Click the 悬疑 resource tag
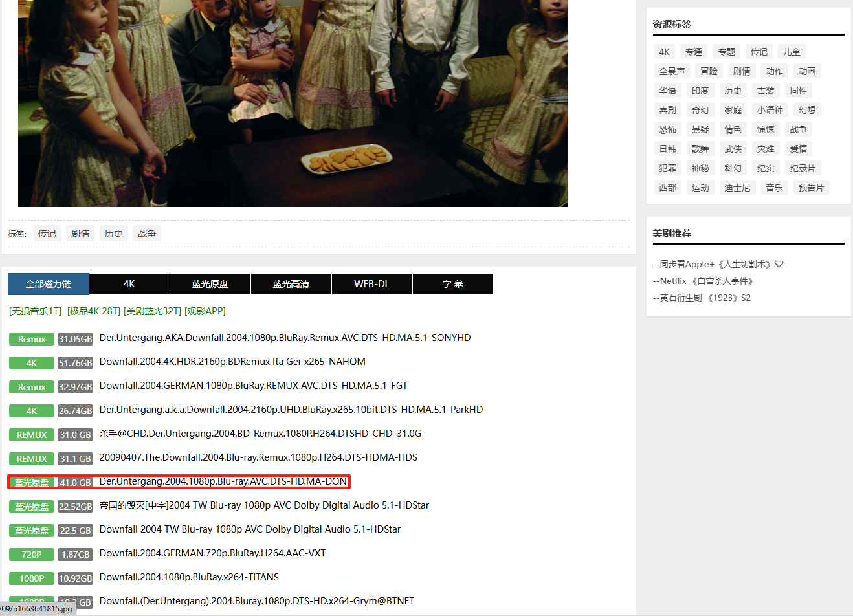Viewport: 853px width, 616px height. click(700, 129)
